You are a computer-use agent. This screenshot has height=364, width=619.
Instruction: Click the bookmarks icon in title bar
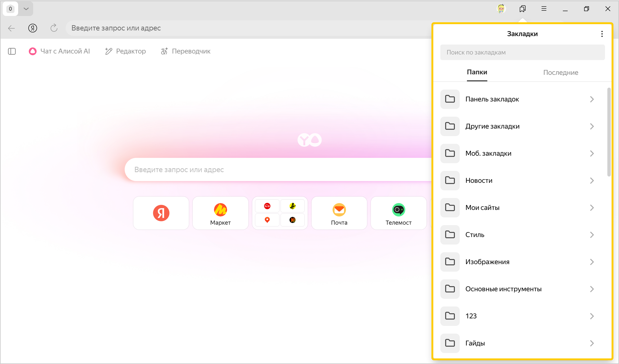click(522, 9)
